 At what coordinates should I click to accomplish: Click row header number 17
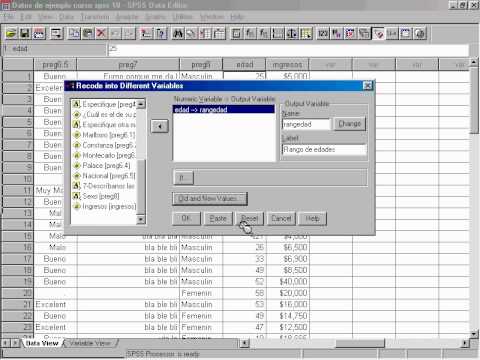18,259
